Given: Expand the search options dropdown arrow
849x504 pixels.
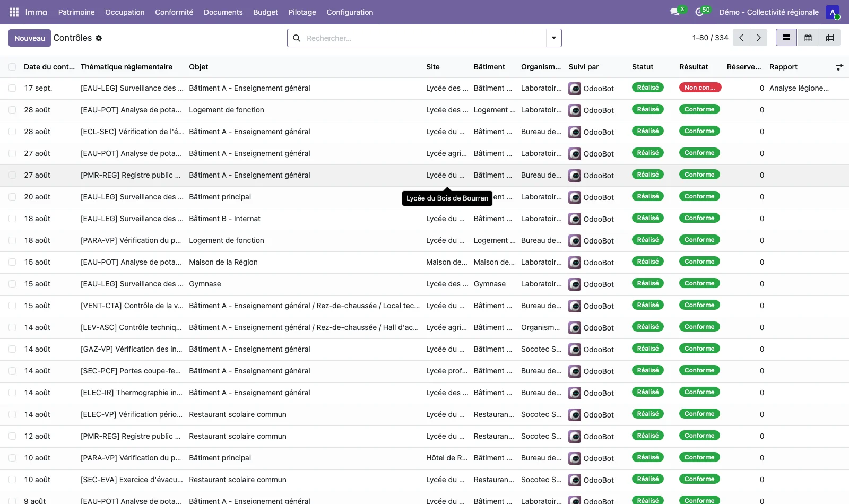Looking at the screenshot, I should point(554,38).
